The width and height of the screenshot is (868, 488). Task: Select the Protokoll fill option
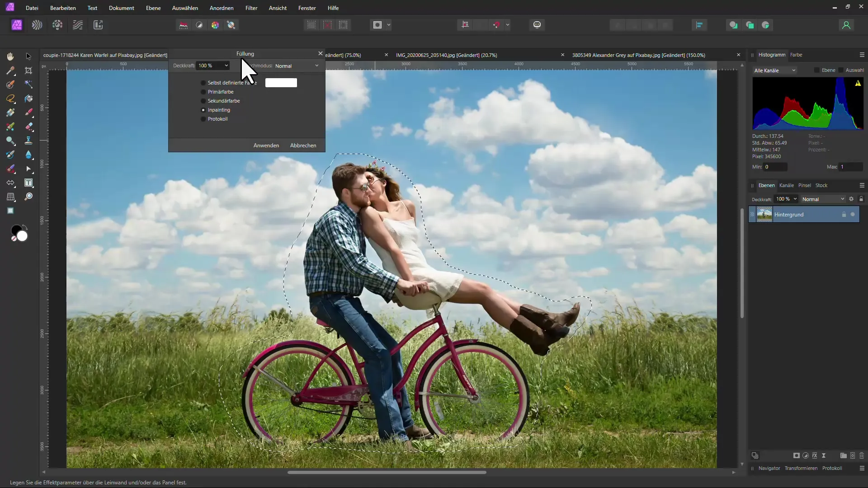[203, 119]
